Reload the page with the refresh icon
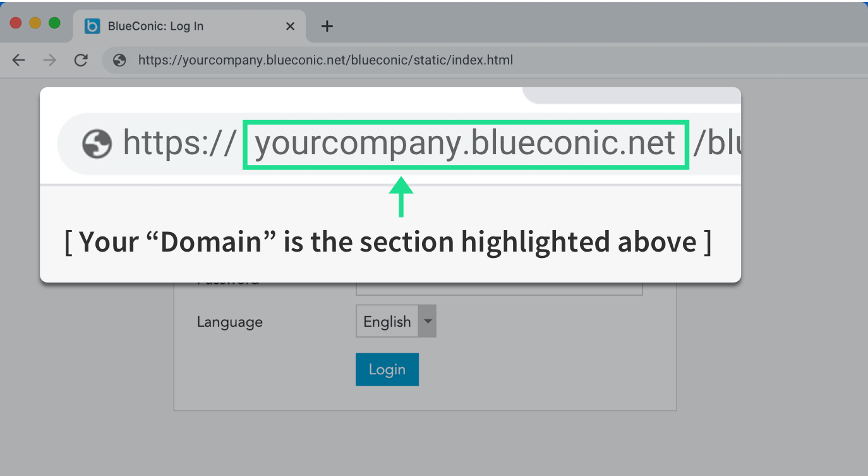 [x=80, y=60]
